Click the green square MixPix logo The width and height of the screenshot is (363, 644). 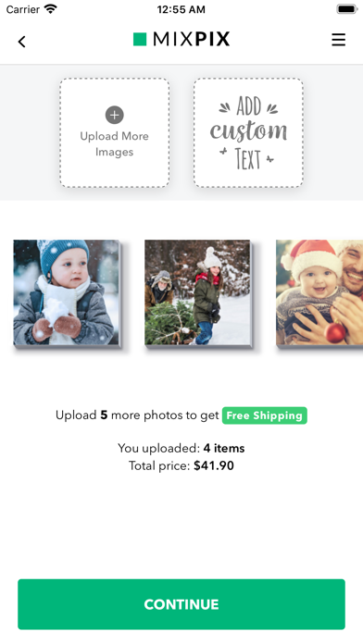coord(140,40)
